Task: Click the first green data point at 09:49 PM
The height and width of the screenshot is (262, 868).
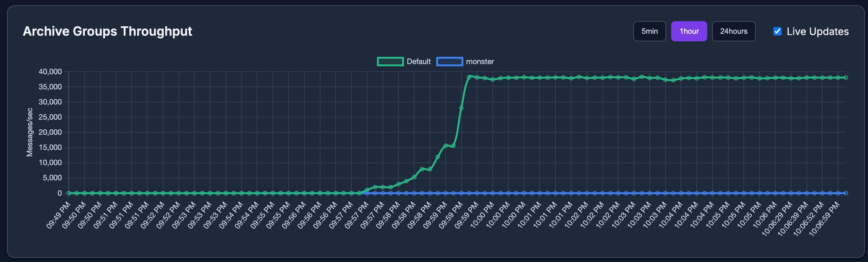Action: click(69, 193)
